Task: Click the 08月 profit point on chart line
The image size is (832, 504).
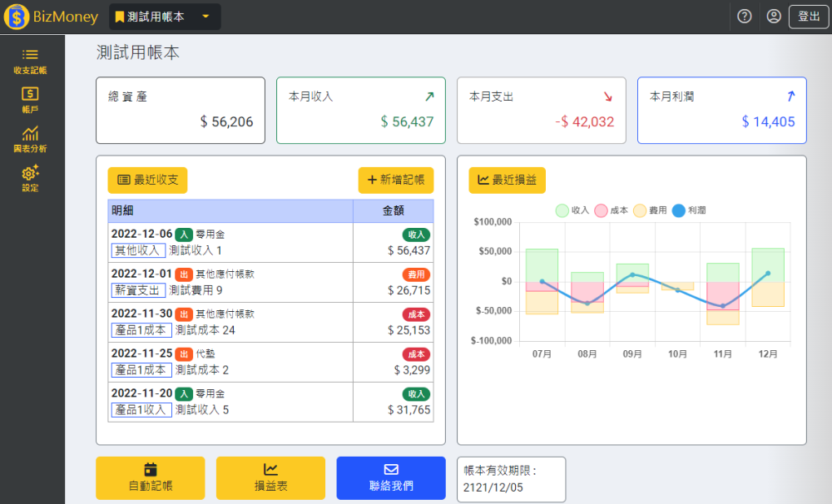Action: (587, 304)
